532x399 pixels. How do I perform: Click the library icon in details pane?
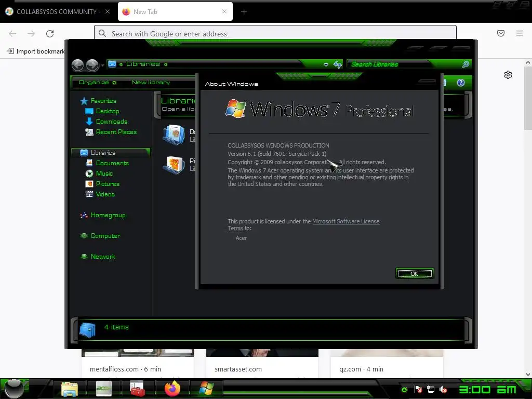(x=87, y=330)
